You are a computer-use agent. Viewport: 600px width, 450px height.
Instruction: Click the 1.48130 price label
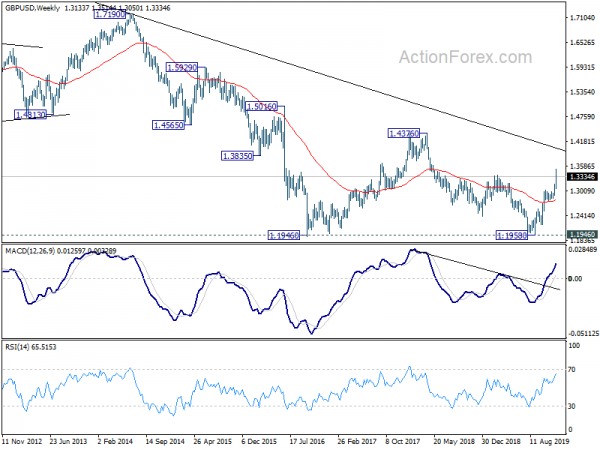click(x=30, y=114)
